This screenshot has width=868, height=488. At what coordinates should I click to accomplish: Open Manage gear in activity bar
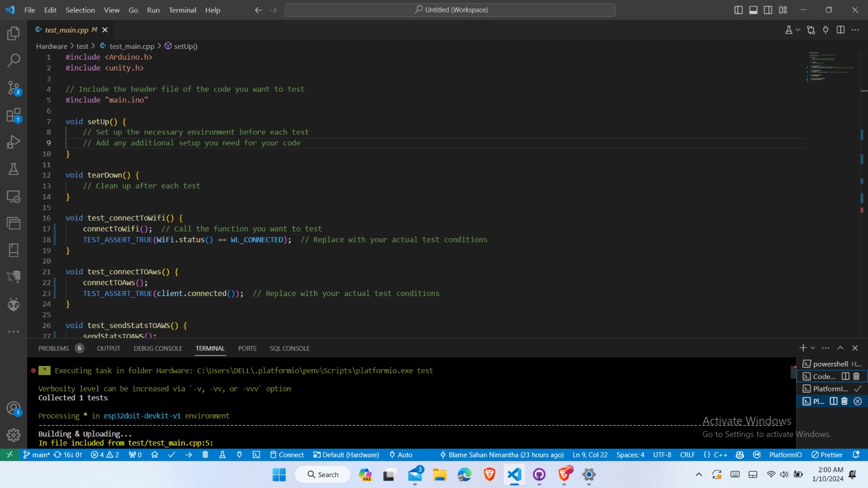(x=14, y=435)
